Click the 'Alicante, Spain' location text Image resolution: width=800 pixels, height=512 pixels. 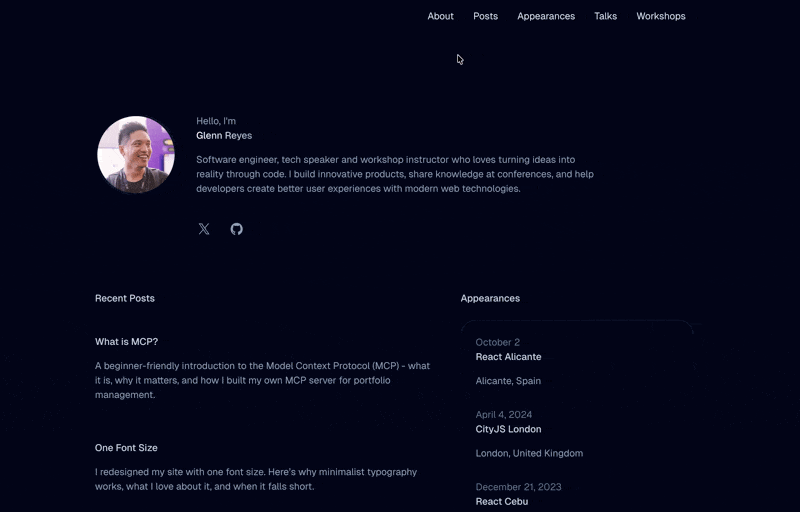(x=508, y=381)
